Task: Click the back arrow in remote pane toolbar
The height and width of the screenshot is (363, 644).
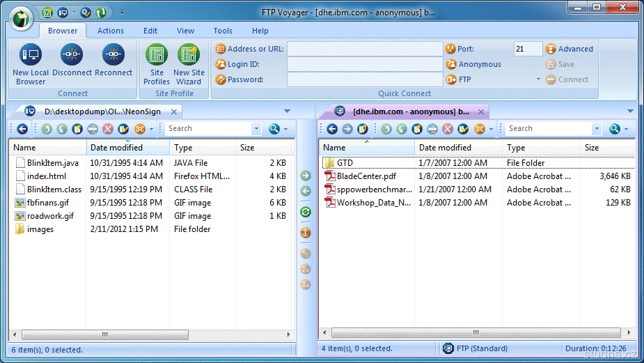Action: pos(332,129)
